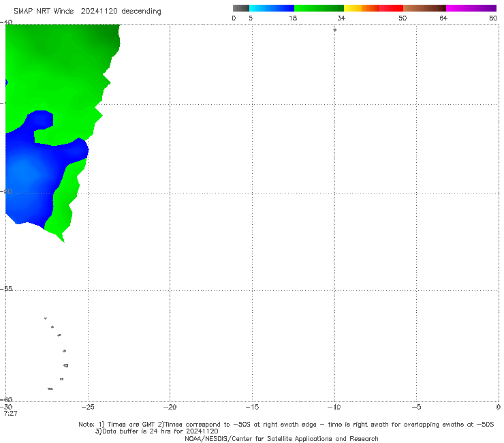Click the latitude axis label "-55"
Image resolution: width=504 pixels, height=443 pixels.
click(x=6, y=289)
